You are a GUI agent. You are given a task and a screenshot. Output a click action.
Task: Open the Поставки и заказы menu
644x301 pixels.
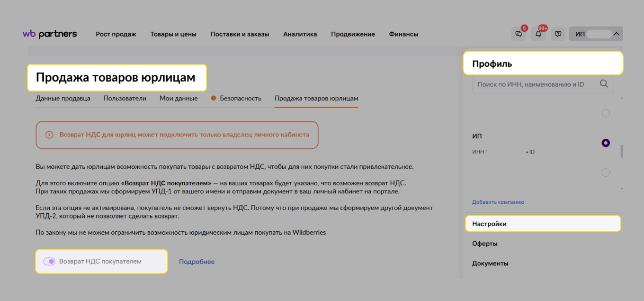(240, 34)
